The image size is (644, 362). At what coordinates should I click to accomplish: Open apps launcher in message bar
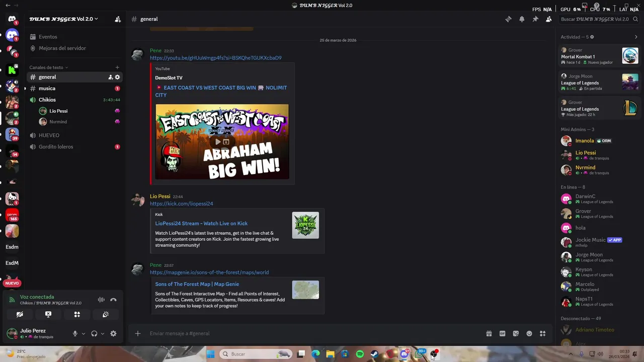tap(542, 333)
